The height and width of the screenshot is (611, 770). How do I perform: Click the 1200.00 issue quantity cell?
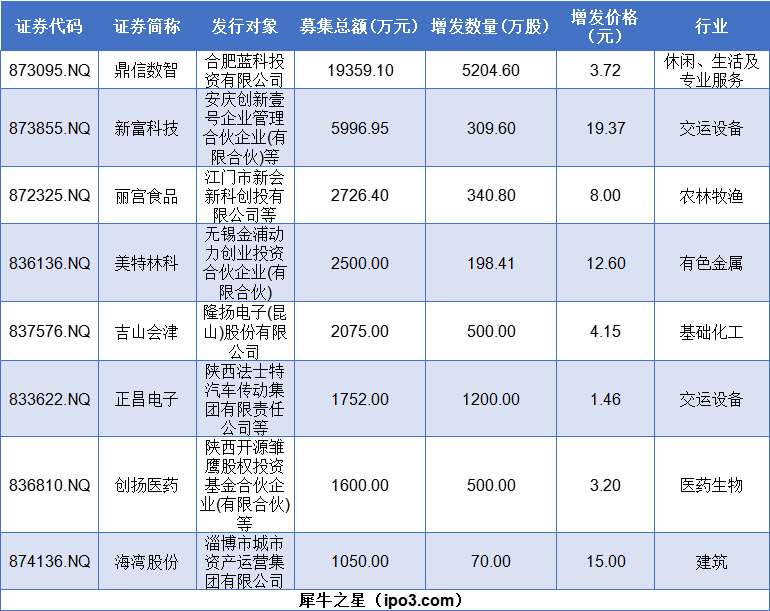point(491,399)
